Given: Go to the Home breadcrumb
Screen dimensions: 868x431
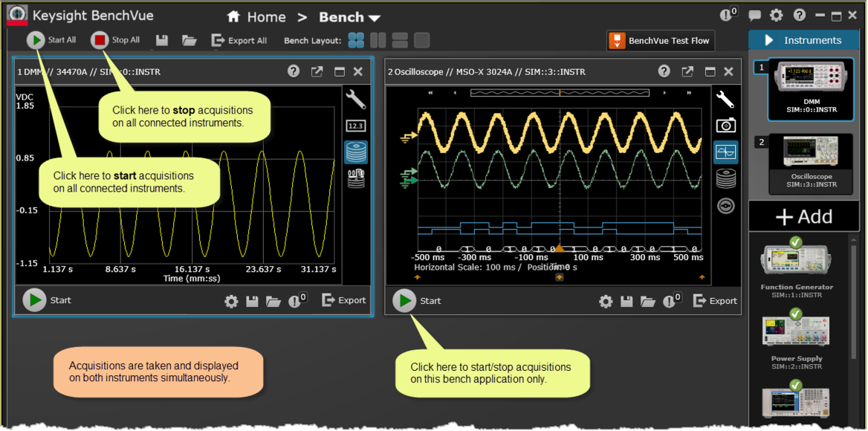Looking at the screenshot, I should [x=256, y=17].
